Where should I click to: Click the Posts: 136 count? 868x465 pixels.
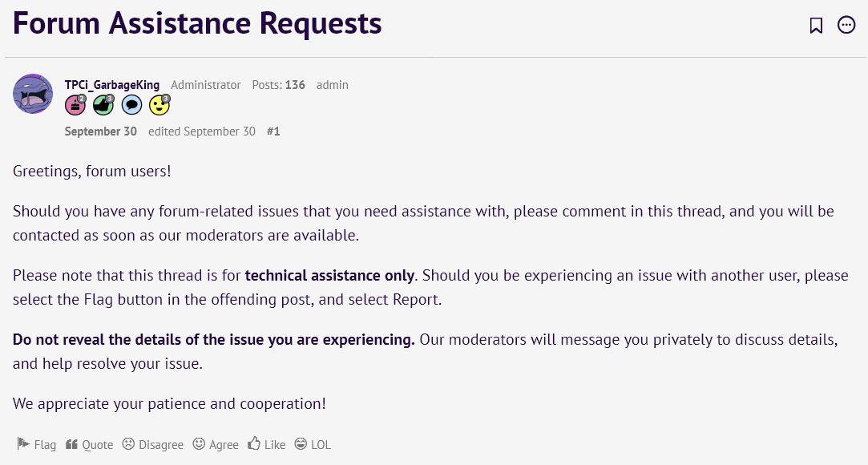coord(278,85)
